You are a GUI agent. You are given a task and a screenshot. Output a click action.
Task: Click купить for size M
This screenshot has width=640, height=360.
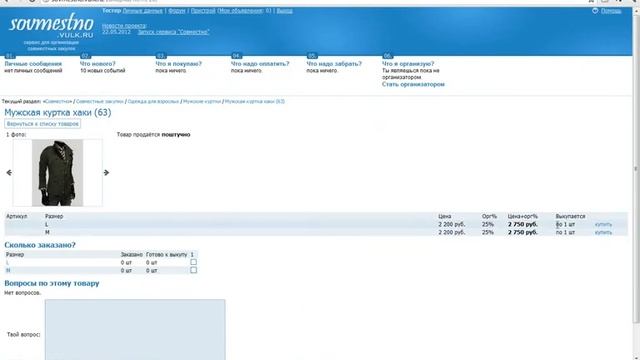pos(603,232)
